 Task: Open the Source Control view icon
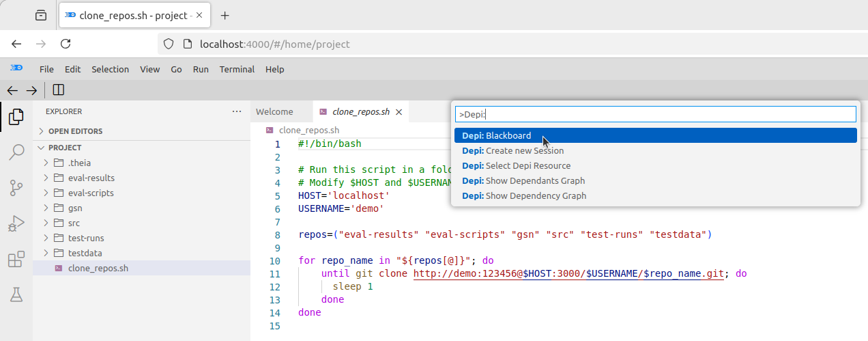point(16,188)
